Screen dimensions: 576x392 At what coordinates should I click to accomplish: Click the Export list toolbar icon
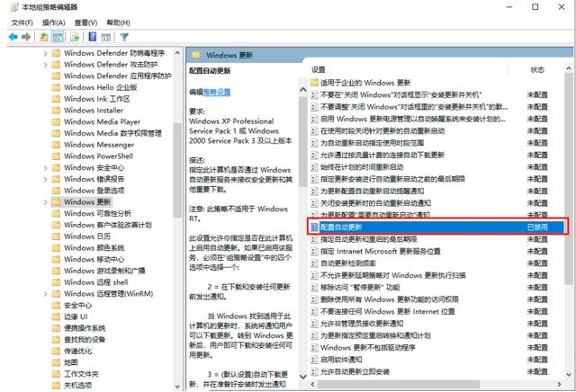pos(75,37)
